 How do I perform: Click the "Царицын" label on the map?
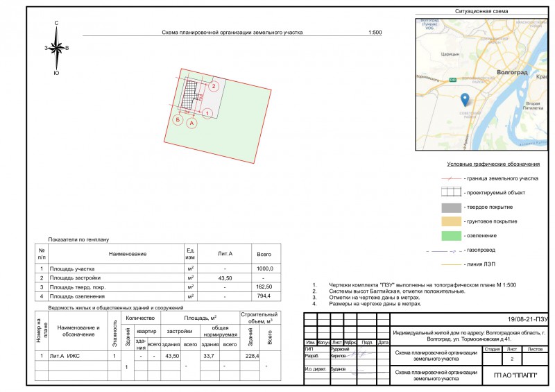450,54
